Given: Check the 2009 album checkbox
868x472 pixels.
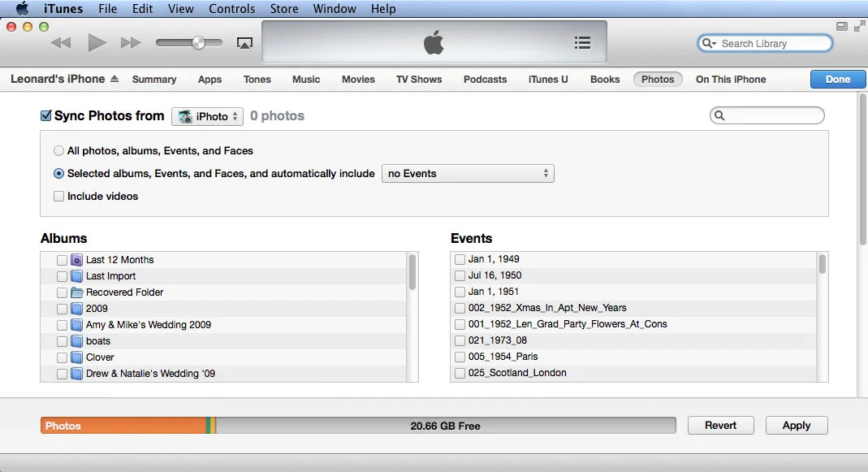Looking at the screenshot, I should pyautogui.click(x=62, y=309).
